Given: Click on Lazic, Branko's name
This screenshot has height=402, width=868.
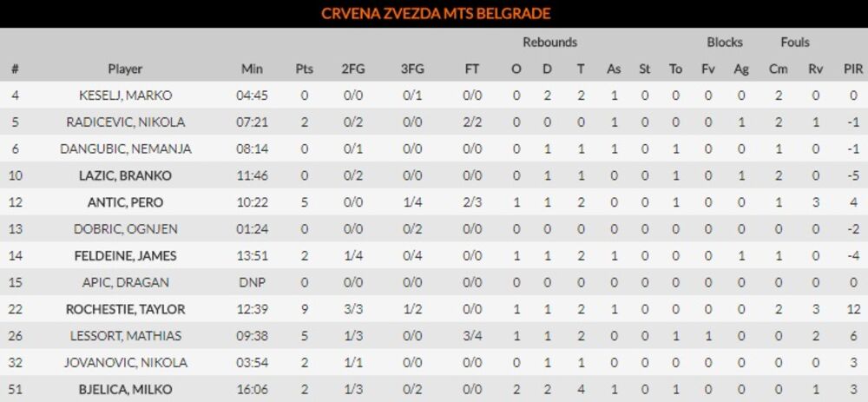Looking at the screenshot, I should (126, 175).
